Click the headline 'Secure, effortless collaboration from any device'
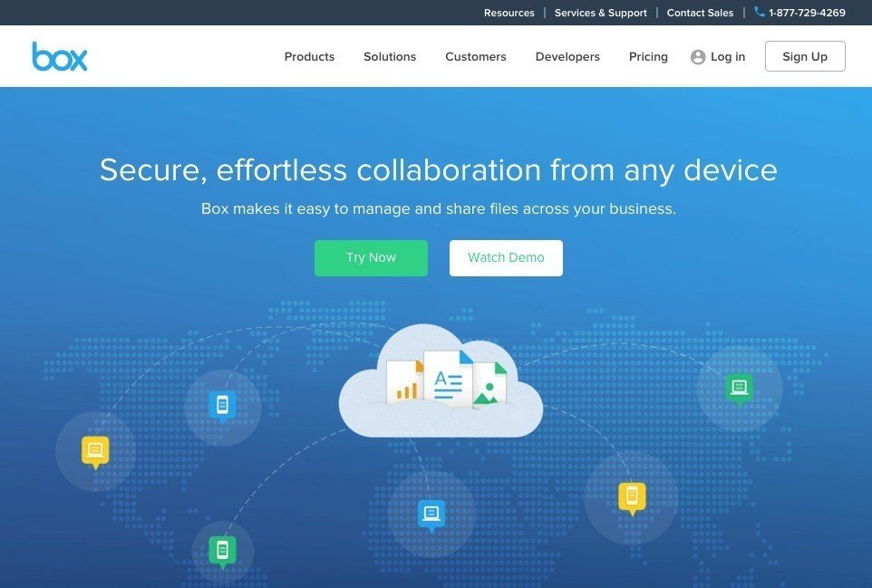Image resolution: width=872 pixels, height=588 pixels. click(x=438, y=170)
